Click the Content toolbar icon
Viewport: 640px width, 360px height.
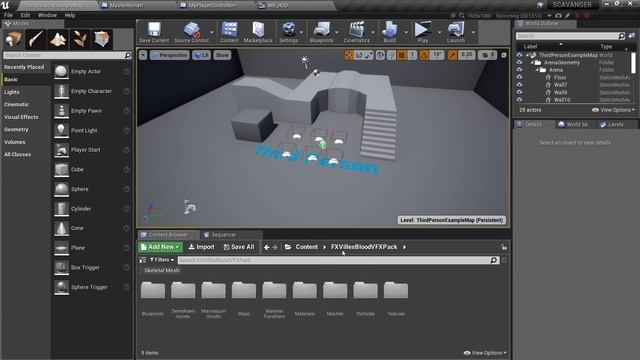point(229,32)
